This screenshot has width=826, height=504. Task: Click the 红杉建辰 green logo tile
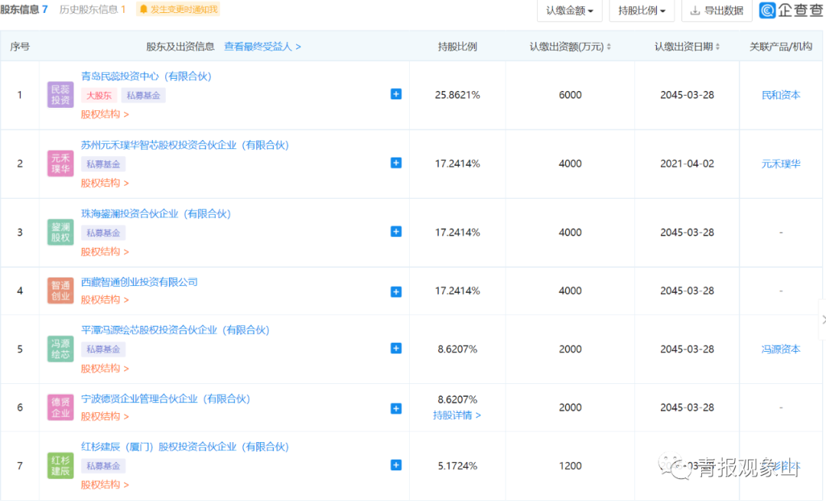coord(60,466)
